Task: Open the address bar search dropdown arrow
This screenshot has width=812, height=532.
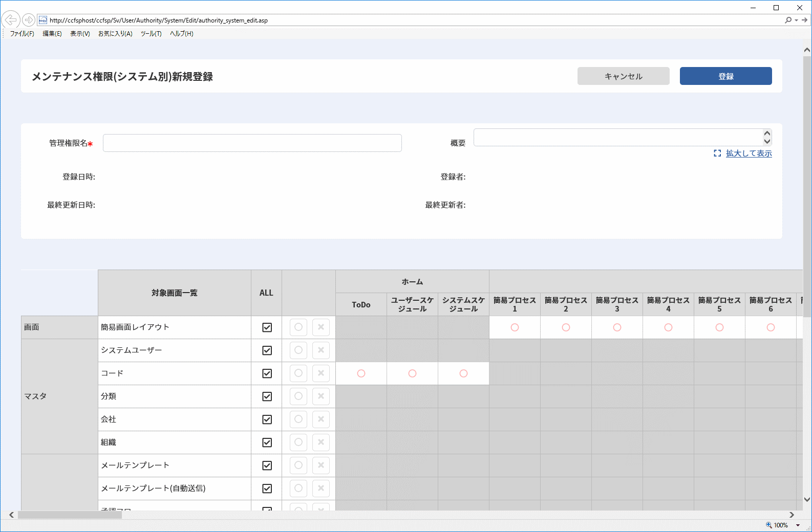Action: pos(796,20)
